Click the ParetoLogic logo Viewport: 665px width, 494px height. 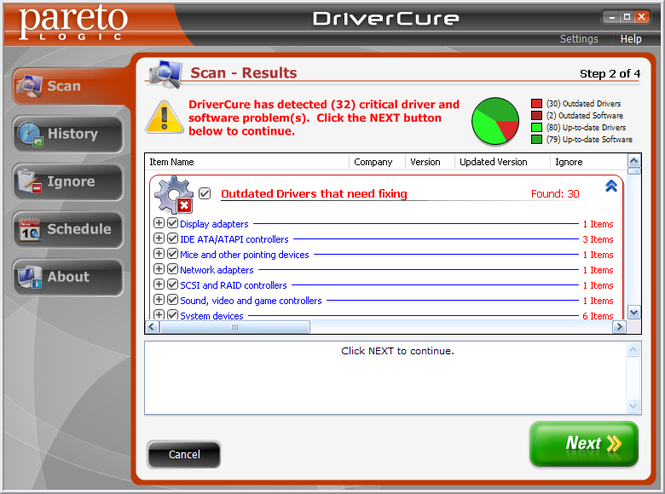73,22
